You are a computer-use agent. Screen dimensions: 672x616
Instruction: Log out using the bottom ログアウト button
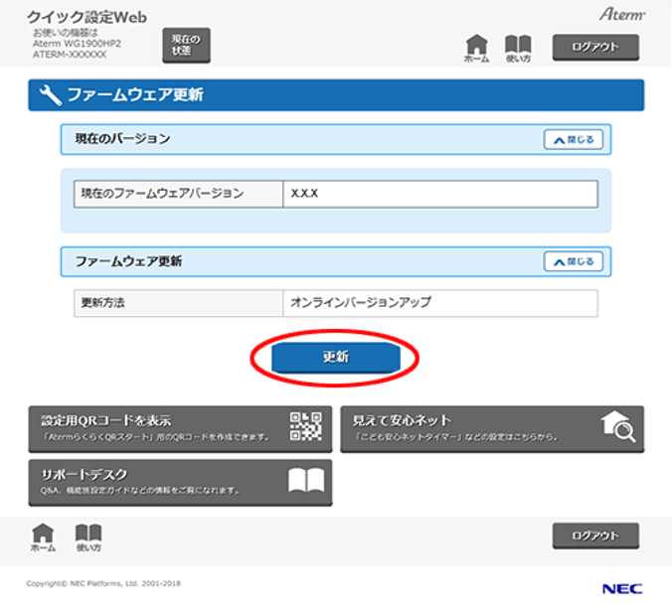[x=595, y=536]
